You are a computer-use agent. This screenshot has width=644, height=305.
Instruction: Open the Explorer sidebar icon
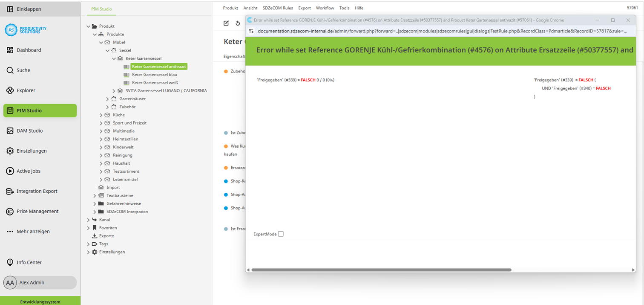(10, 90)
